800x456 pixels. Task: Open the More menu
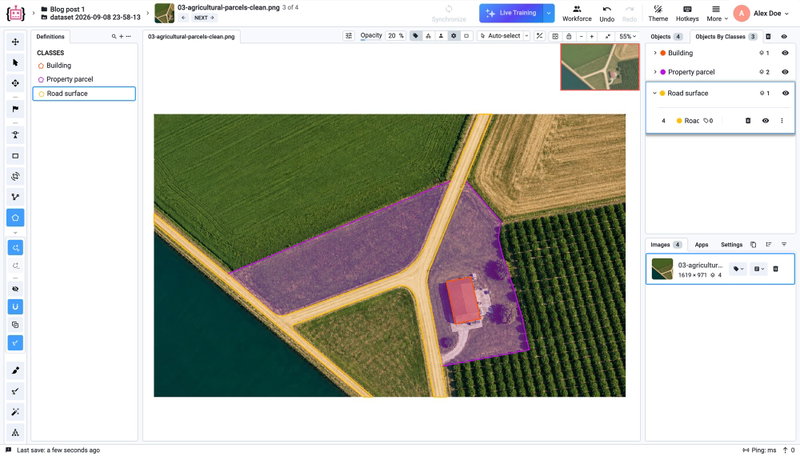click(x=716, y=13)
